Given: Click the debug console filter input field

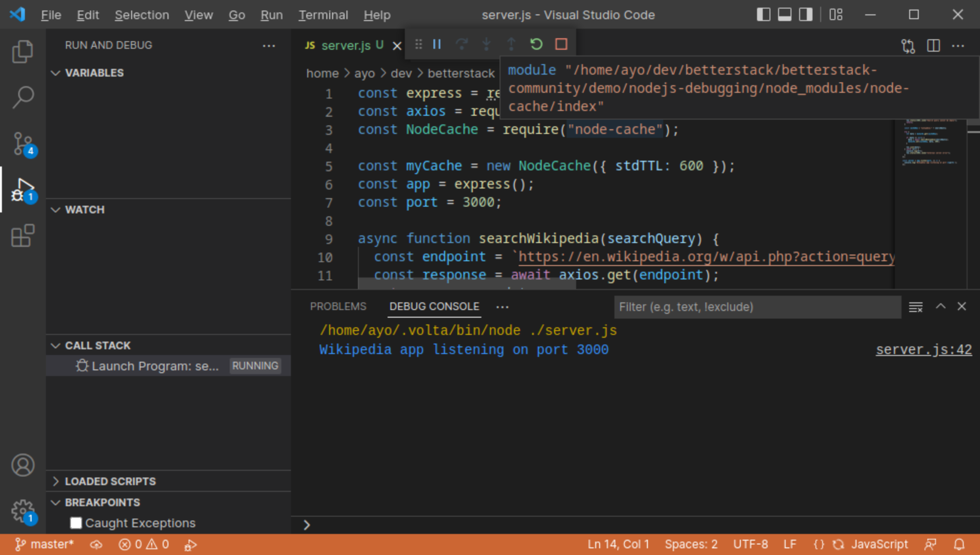Looking at the screenshot, I should pos(756,307).
